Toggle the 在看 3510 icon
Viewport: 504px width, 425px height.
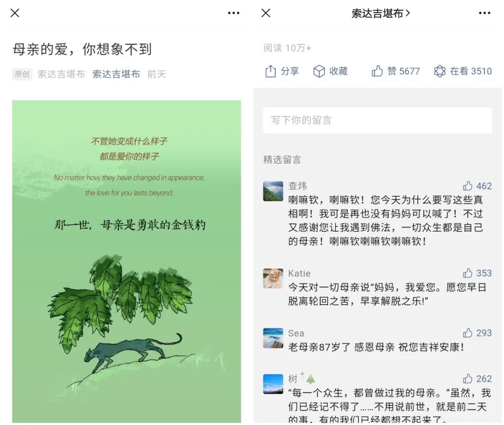(440, 71)
